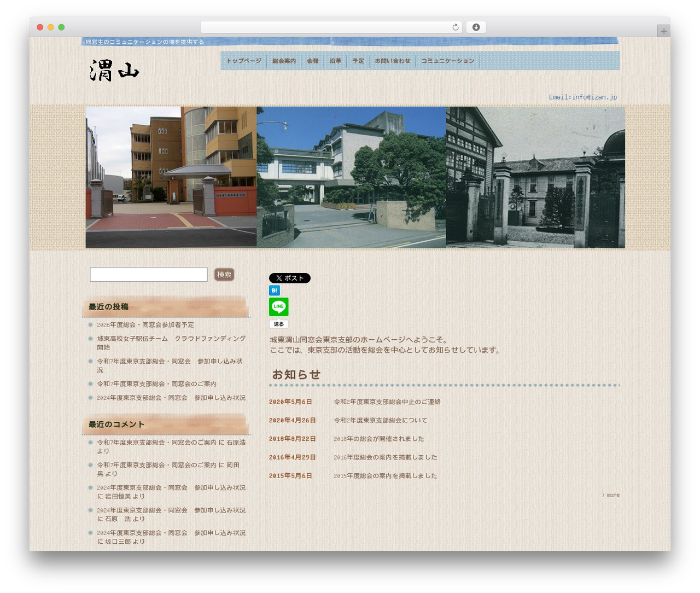700x593 pixels.
Task: Click the browser reload icon
Action: [455, 27]
